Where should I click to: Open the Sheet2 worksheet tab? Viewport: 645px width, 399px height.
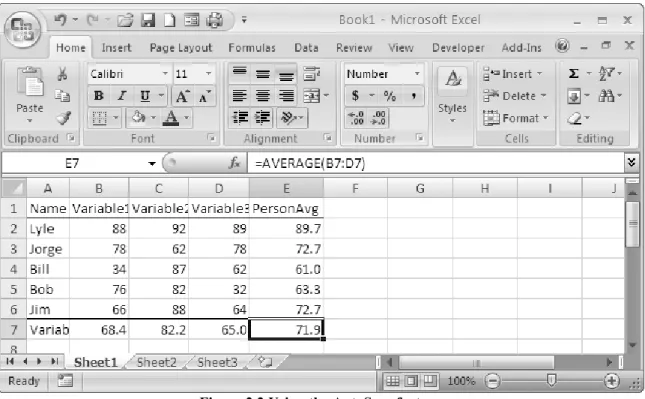pyautogui.click(x=156, y=362)
